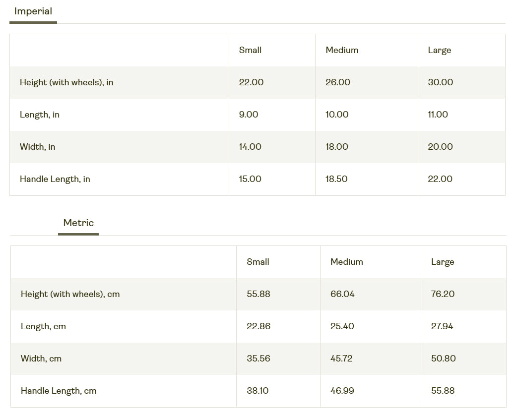Select the 38.10 small handle length cell
The height and width of the screenshot is (420, 515).
tap(257, 391)
